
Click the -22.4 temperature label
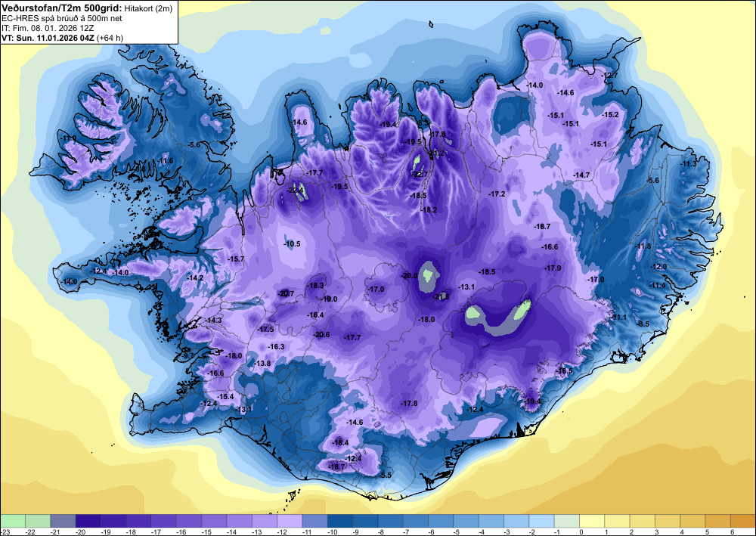click(x=295, y=190)
